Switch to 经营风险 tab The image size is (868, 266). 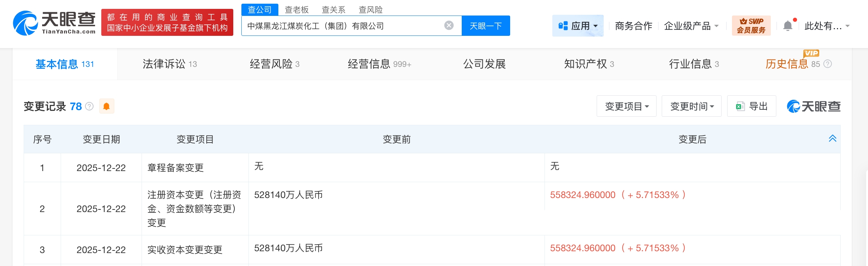point(274,64)
